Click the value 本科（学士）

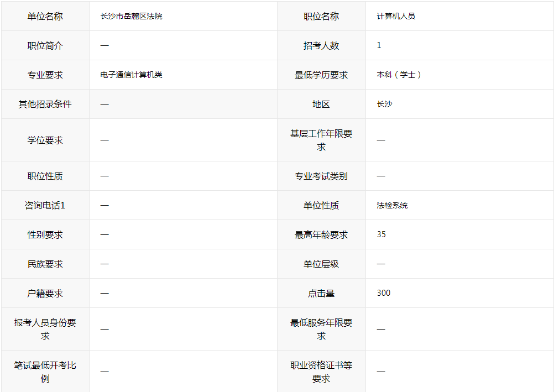399,75
